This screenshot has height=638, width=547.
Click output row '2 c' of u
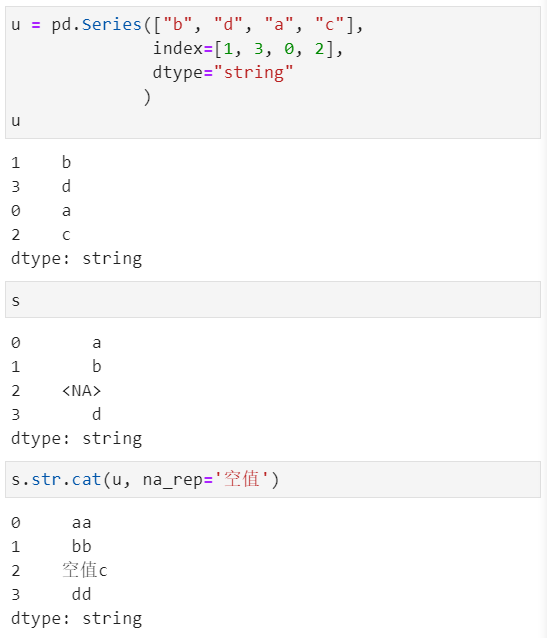tap(41, 235)
